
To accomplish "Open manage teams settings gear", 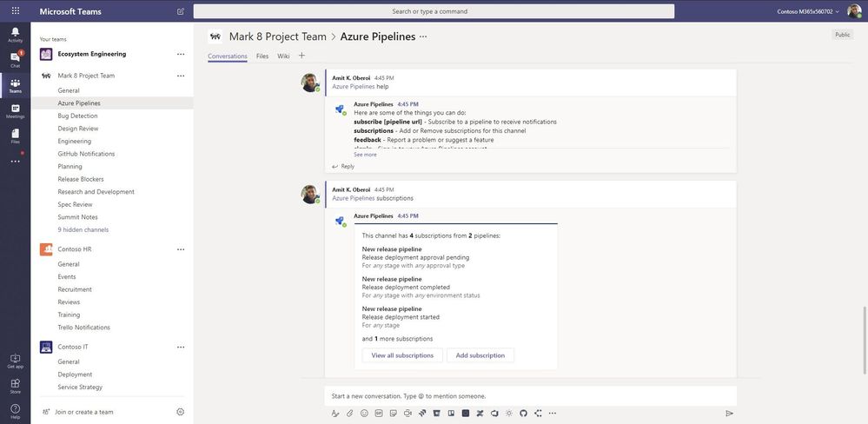I will [180, 412].
